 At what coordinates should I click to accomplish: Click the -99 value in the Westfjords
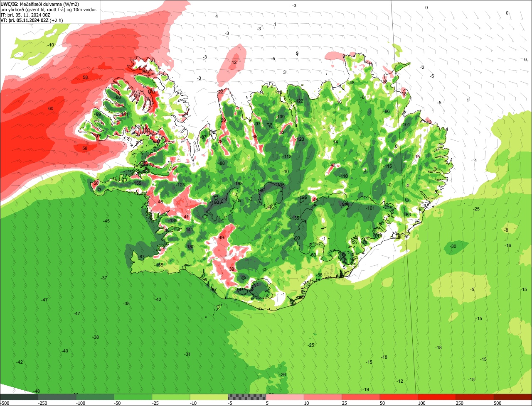[x=98, y=115]
